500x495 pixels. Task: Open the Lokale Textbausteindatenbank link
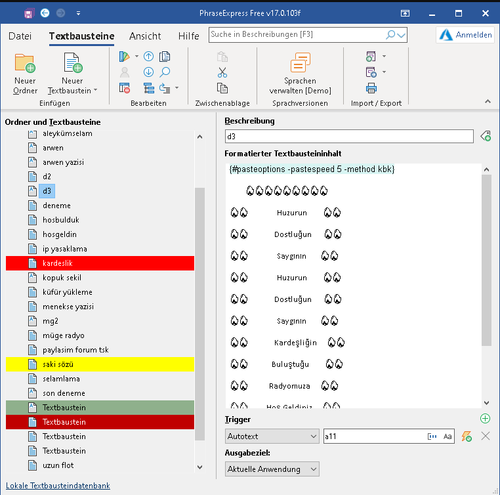tap(58, 485)
